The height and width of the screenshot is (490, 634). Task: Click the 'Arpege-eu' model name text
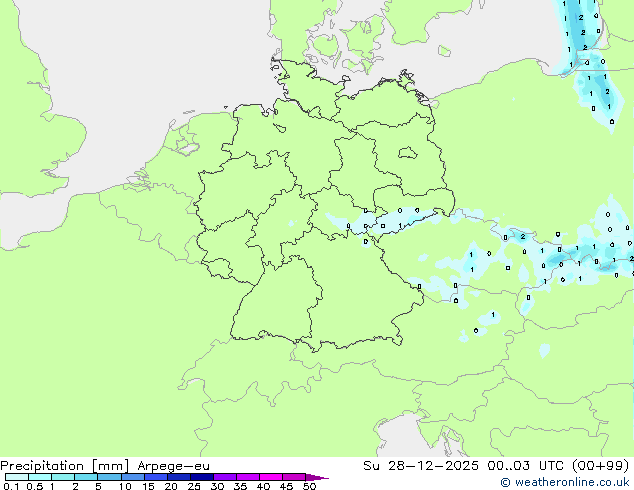click(x=173, y=466)
